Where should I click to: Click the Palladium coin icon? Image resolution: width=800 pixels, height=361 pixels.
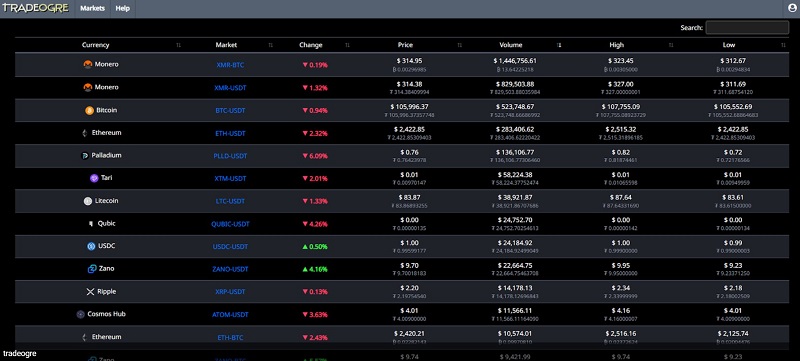tap(85, 156)
